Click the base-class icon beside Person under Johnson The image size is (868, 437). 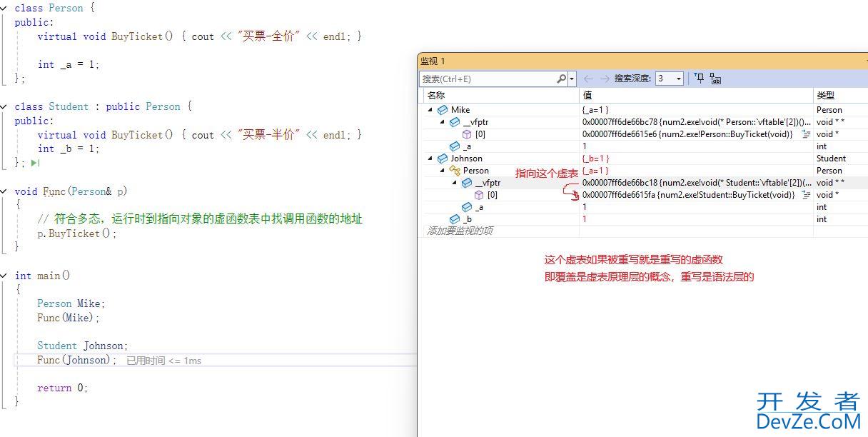point(455,171)
